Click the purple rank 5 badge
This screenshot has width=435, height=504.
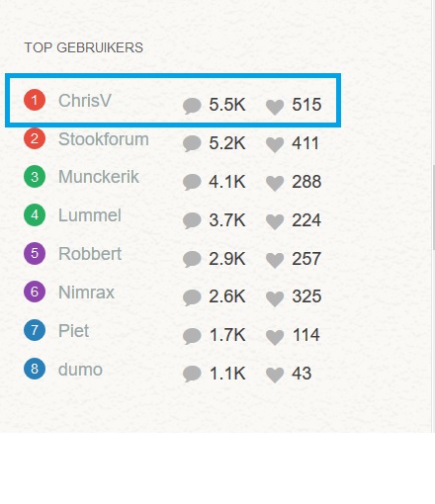coord(35,253)
